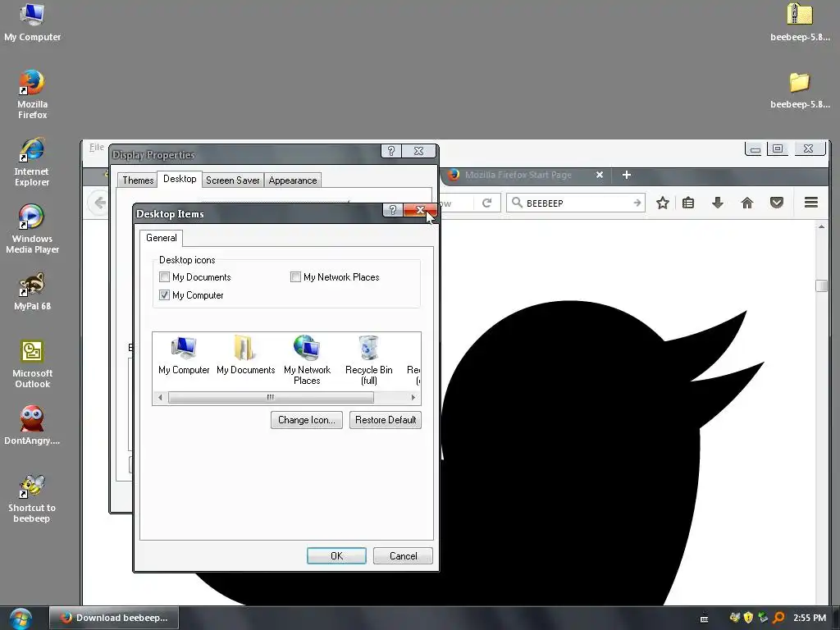The height and width of the screenshot is (630, 840).
Task: Click Firefox magnifier search icon
Action: [x=517, y=203]
